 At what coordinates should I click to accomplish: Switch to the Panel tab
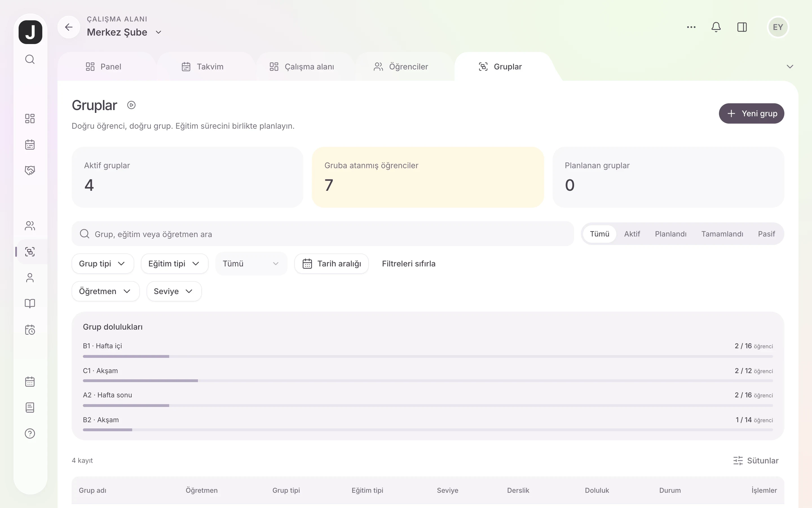pyautogui.click(x=103, y=67)
